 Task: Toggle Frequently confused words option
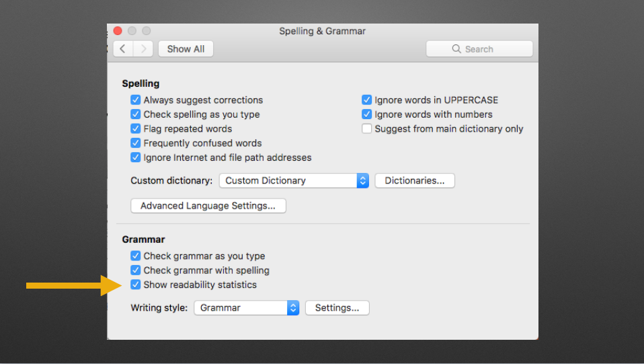(x=136, y=143)
